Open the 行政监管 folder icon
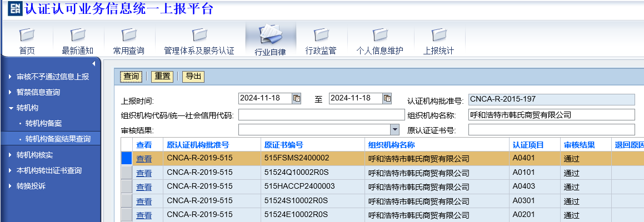This screenshot has height=222, width=644. pos(321,34)
